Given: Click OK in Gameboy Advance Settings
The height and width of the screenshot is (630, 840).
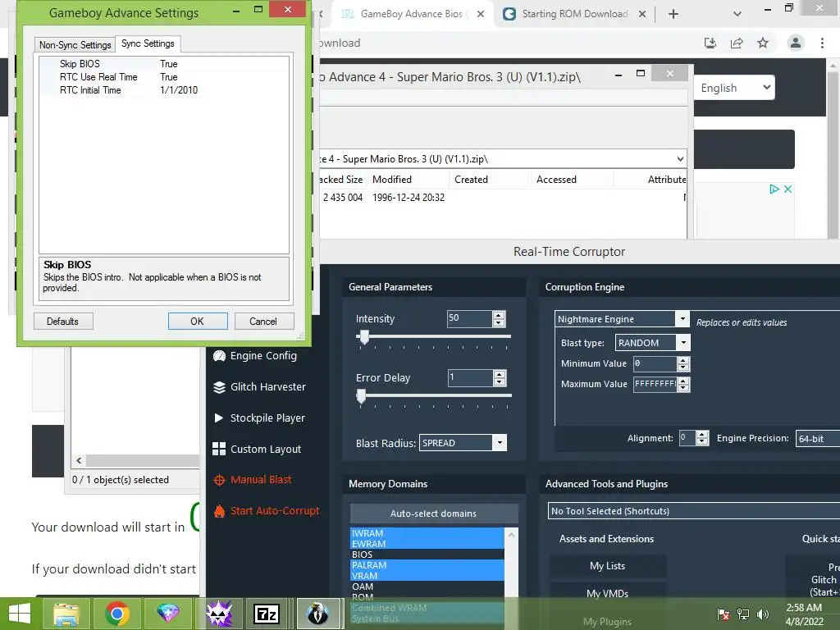Looking at the screenshot, I should 197,322.
